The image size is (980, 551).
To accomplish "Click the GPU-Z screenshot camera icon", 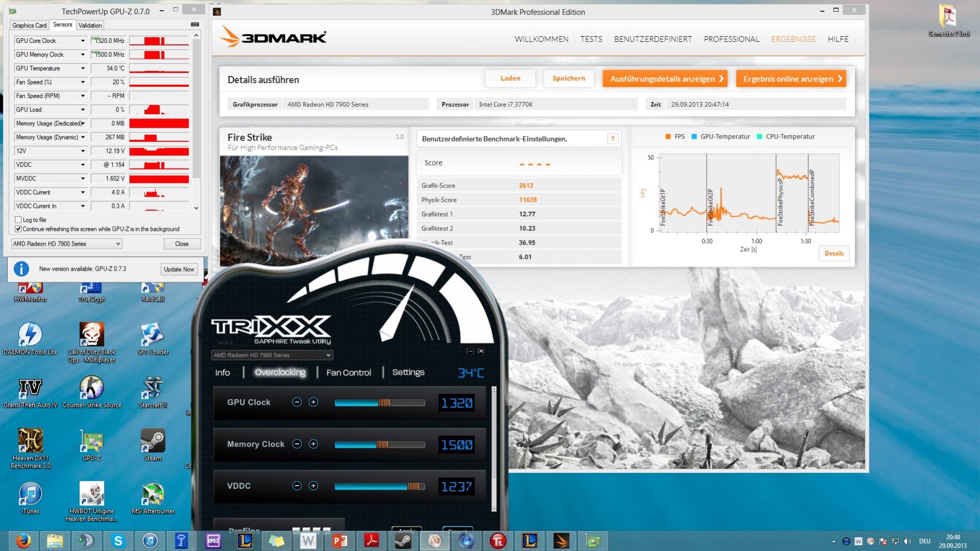I will coord(195,25).
